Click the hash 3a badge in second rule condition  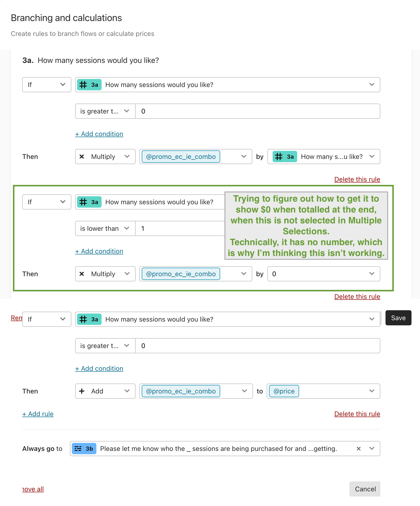tap(89, 202)
